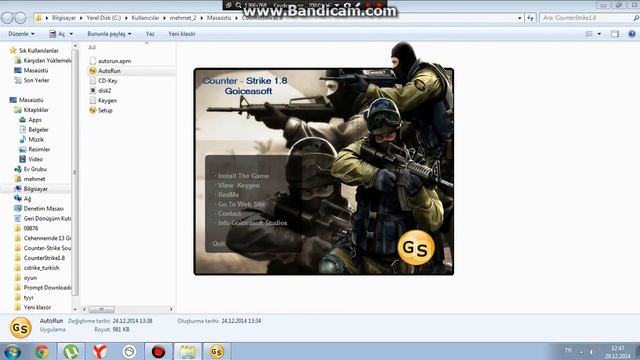This screenshot has width=640, height=360.
Task: Launch Yandex browser from taskbar
Action: [x=100, y=351]
